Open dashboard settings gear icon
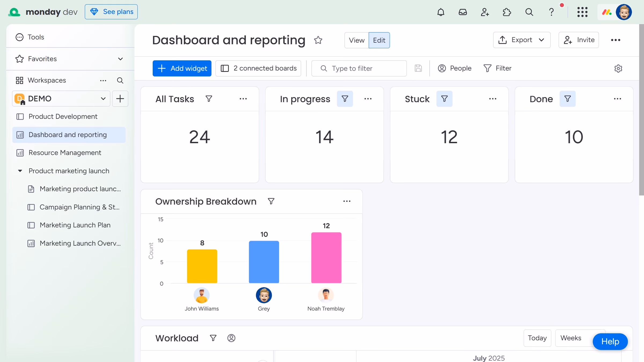This screenshot has width=644, height=362. click(618, 68)
